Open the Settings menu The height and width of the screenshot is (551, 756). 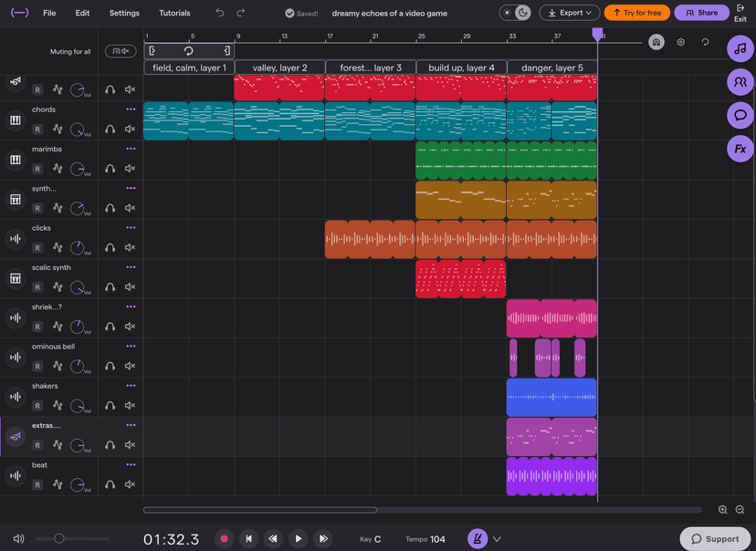tap(124, 13)
